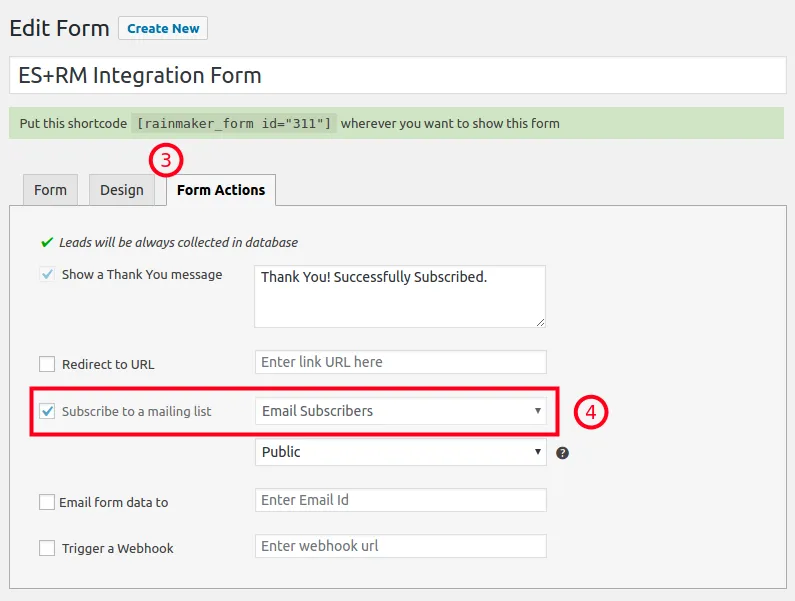Click the "Email form data to" label
Viewport: 795px width, 601px height.
pyautogui.click(x=114, y=502)
